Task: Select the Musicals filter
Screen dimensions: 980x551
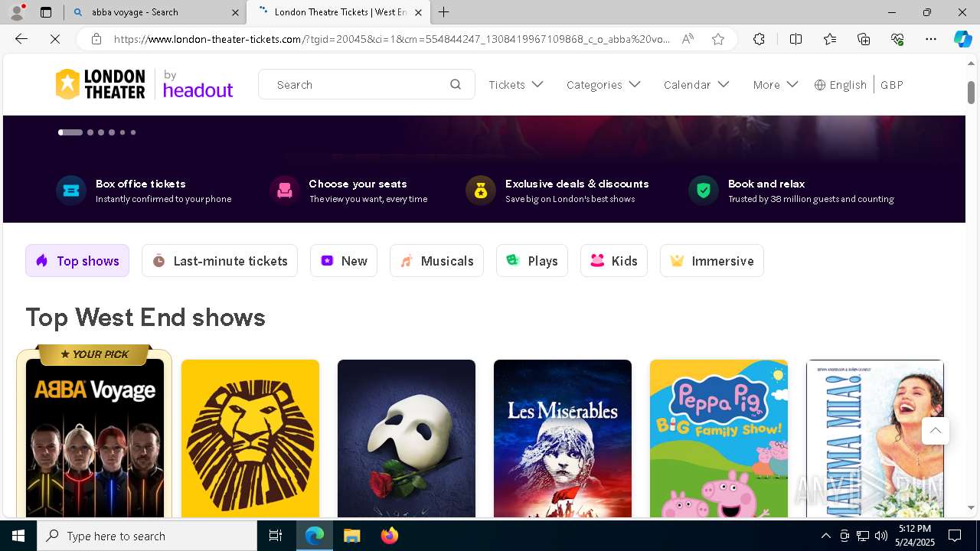Action: (x=436, y=261)
